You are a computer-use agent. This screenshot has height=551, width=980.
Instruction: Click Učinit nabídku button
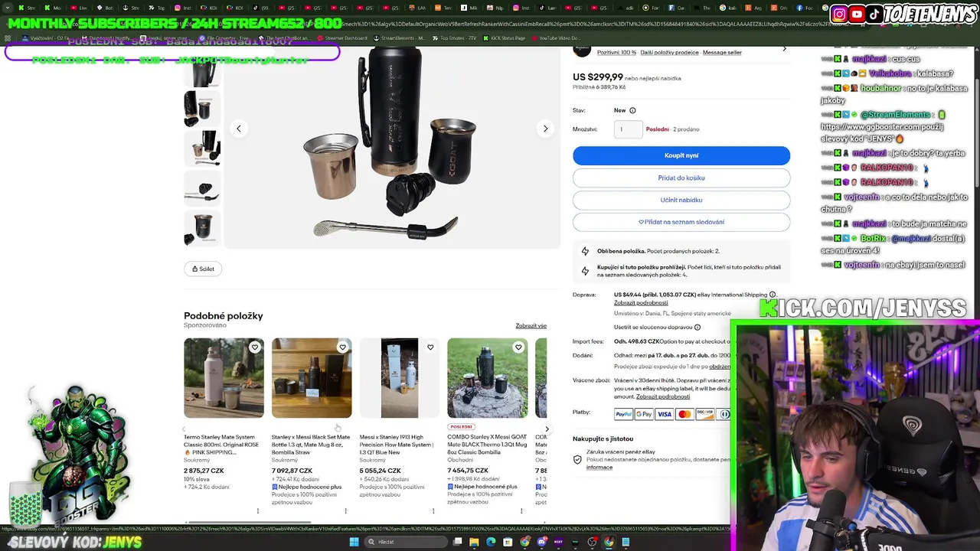681,200
